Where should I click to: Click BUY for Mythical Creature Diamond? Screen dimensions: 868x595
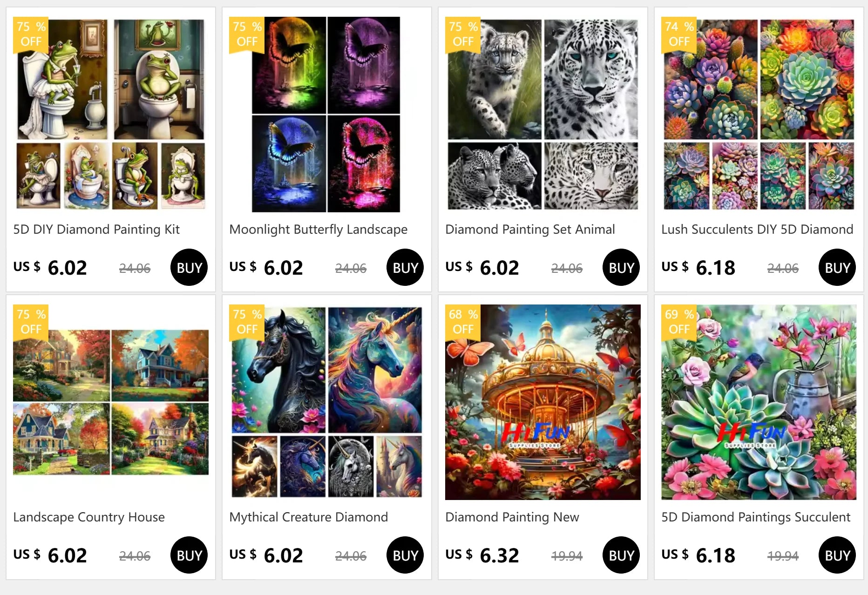(405, 555)
